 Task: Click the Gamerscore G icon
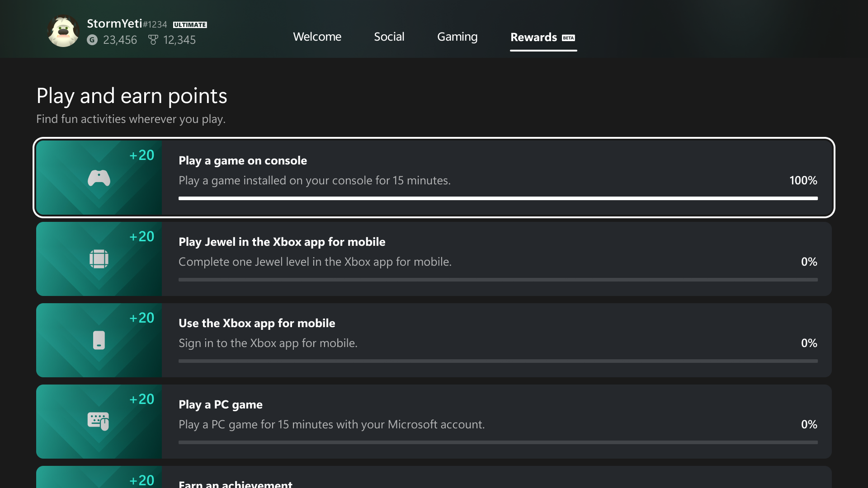[92, 40]
